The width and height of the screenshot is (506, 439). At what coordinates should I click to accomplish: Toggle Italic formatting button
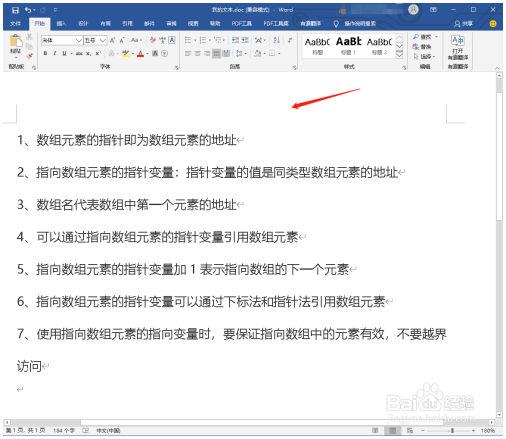(55, 53)
